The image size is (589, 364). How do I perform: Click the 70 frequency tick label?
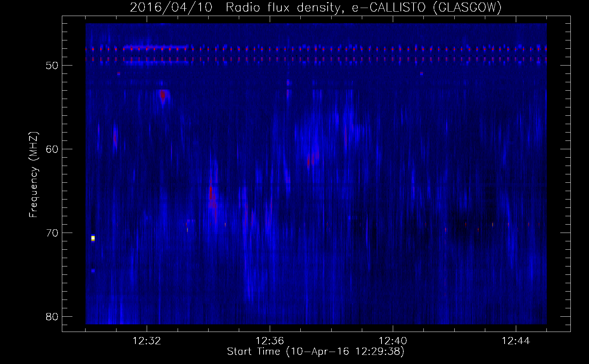click(52, 233)
